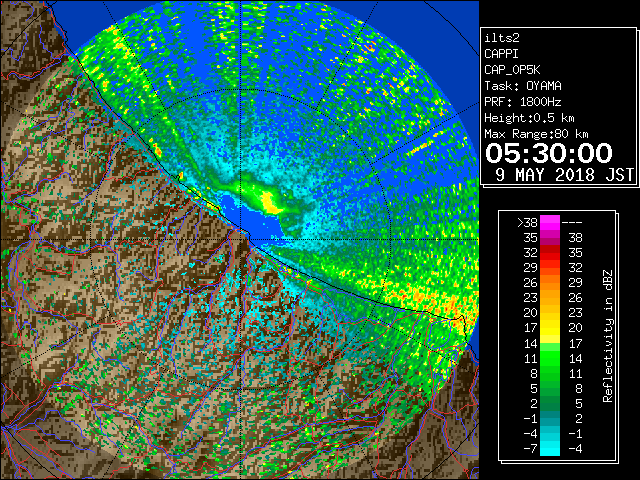Click the Height:0.5 km line

529,118
